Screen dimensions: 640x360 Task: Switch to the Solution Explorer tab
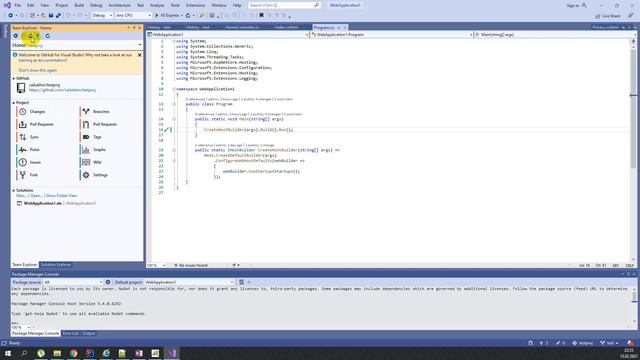(56, 265)
